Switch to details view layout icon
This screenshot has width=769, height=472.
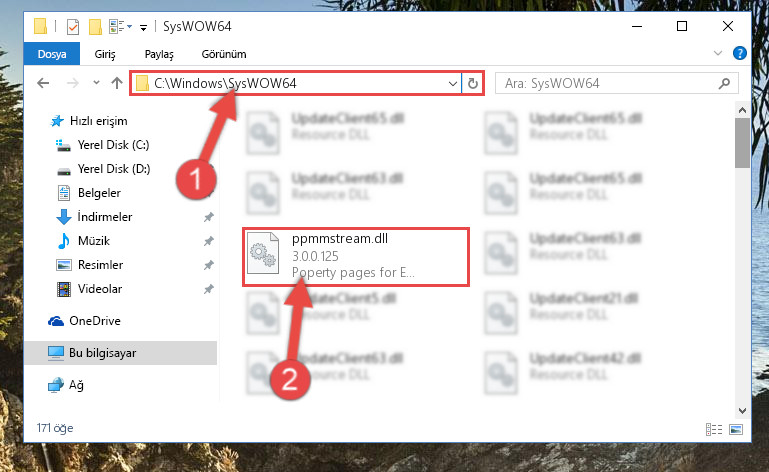coord(714,429)
